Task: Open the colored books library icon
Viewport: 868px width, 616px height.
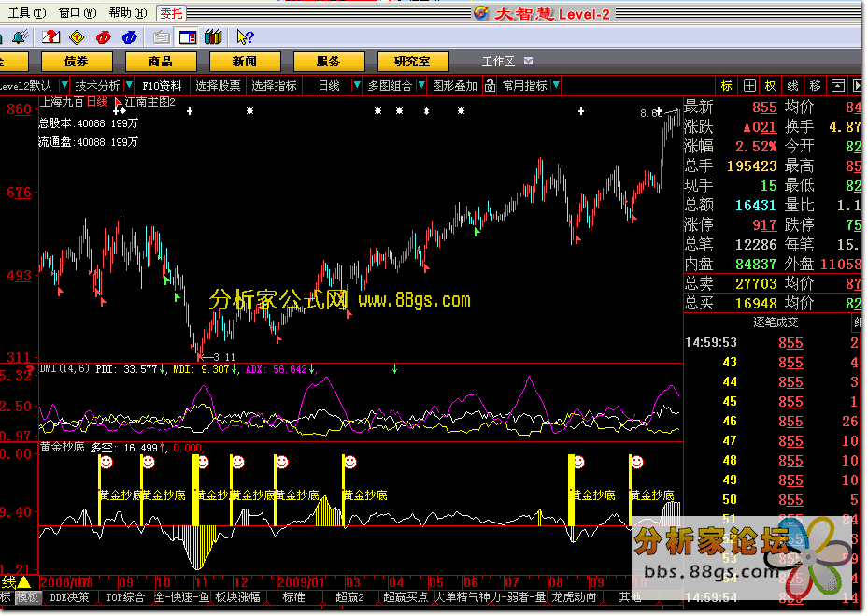Action: (x=213, y=37)
